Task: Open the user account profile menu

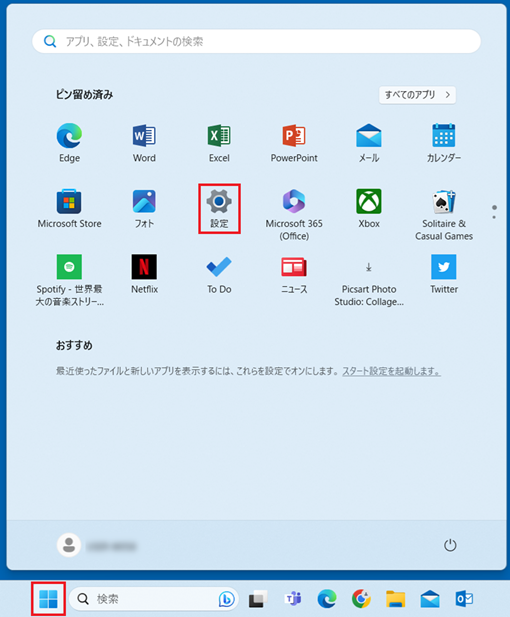Action: (96, 545)
